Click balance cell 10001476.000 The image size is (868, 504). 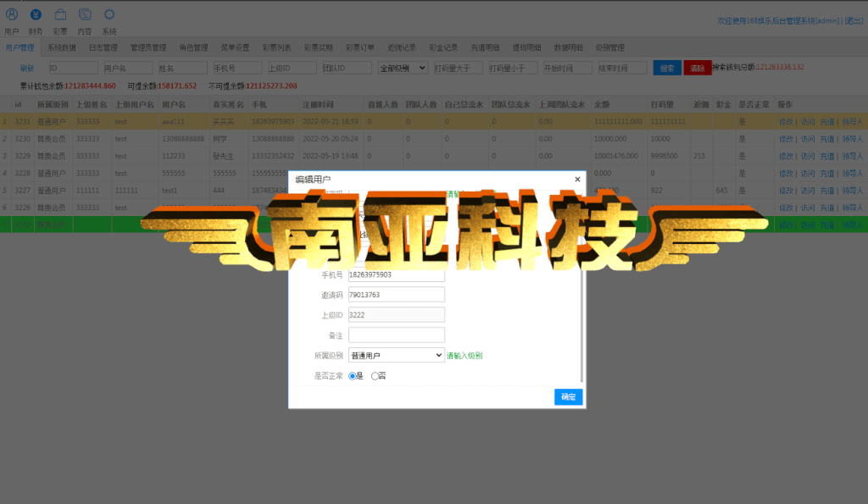(616, 156)
